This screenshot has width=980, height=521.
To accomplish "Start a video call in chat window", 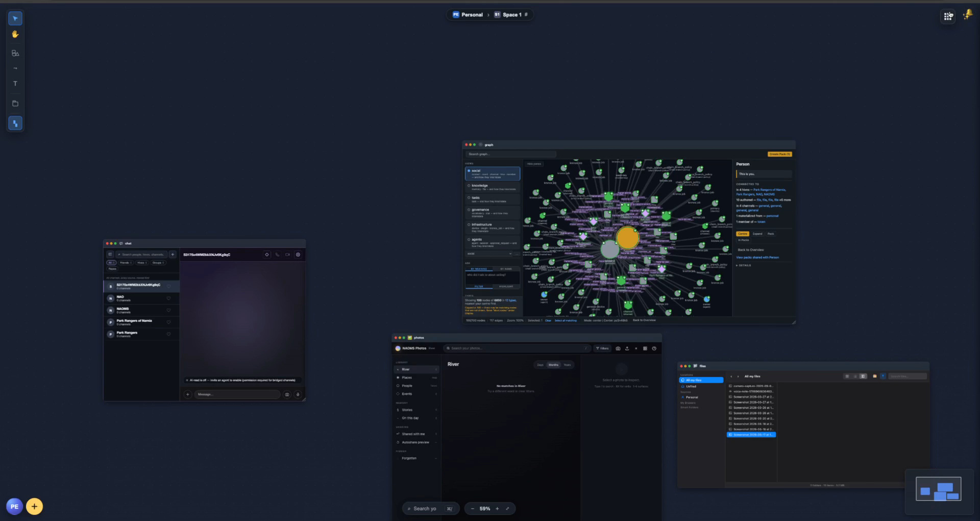I will coord(288,254).
